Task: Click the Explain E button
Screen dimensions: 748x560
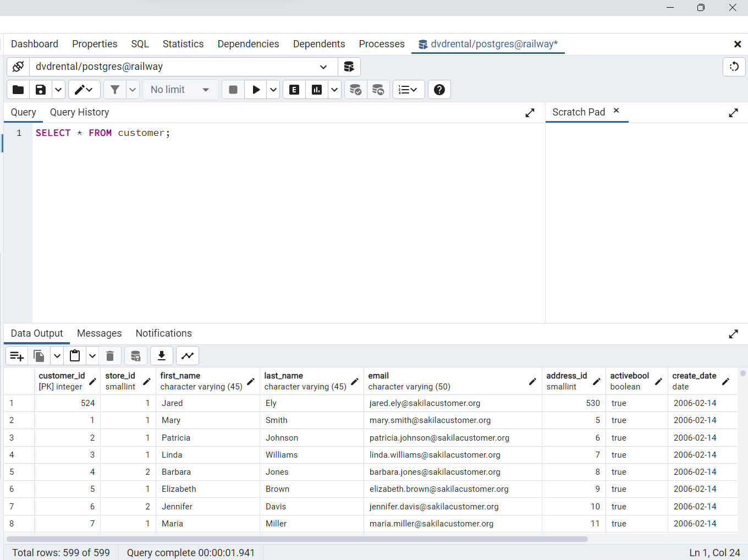Action: (294, 90)
